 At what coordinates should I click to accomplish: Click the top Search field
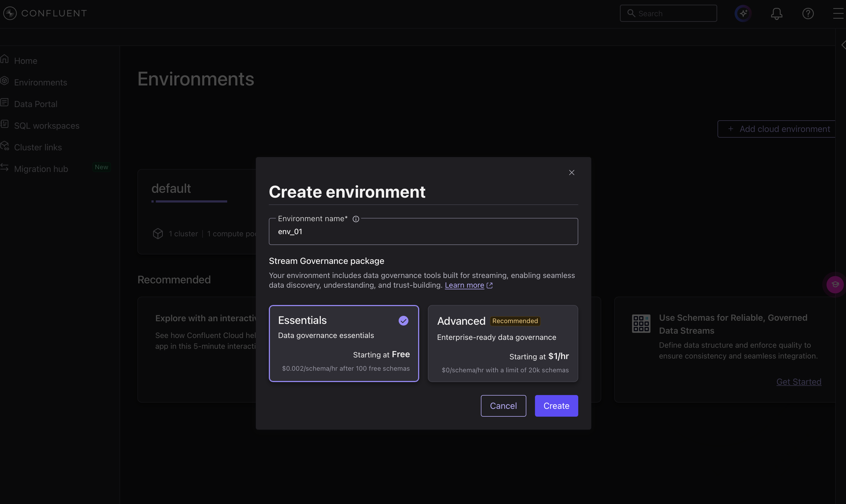pos(668,13)
